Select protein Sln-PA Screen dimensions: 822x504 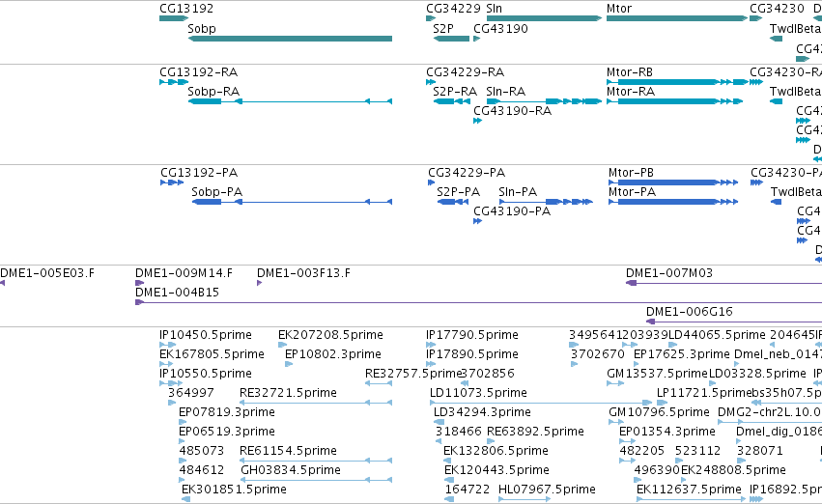point(518,192)
